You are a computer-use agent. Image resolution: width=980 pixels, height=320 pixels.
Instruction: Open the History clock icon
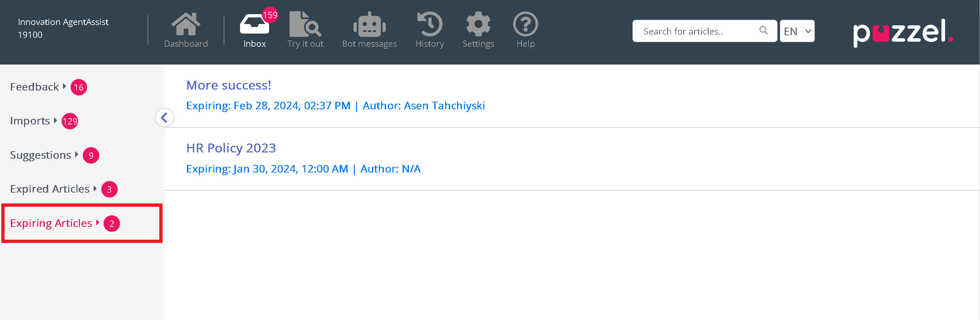point(430,24)
